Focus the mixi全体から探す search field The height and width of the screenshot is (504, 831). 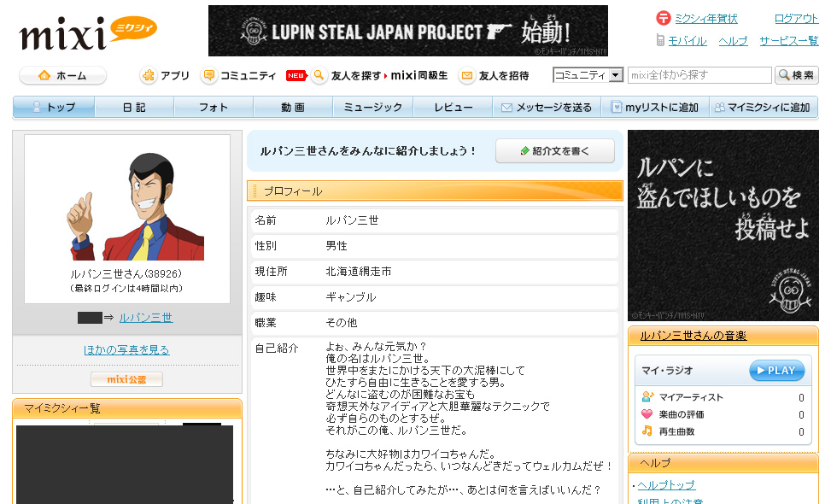tap(699, 75)
